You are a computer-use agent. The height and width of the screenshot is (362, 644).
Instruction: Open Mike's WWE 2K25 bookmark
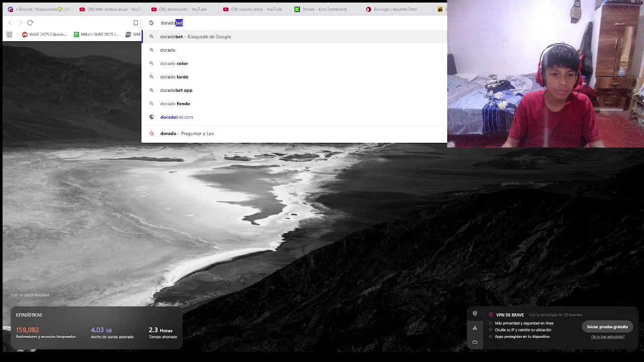tap(96, 35)
